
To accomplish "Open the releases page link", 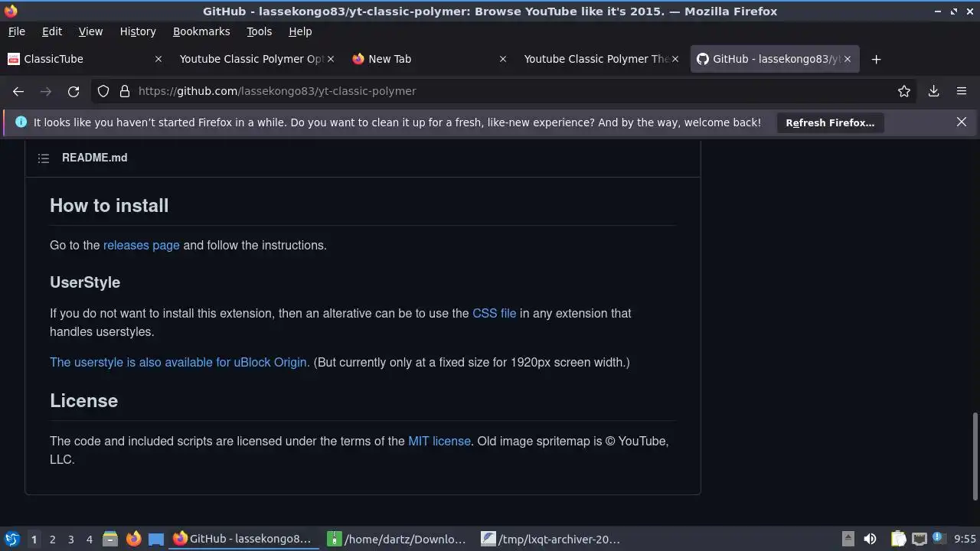I will [142, 246].
